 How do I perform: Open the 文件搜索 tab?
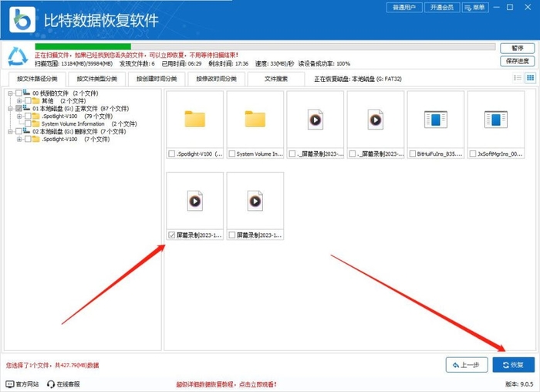point(276,79)
